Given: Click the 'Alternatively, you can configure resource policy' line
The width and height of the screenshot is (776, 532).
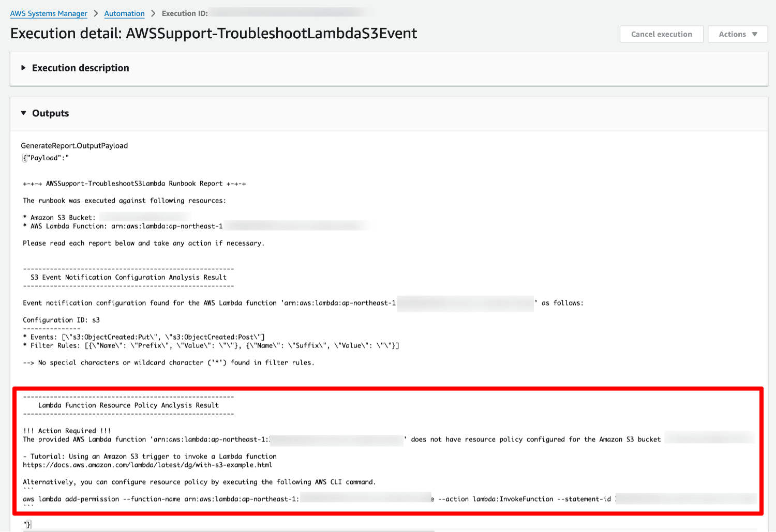Looking at the screenshot, I should pos(199,482).
